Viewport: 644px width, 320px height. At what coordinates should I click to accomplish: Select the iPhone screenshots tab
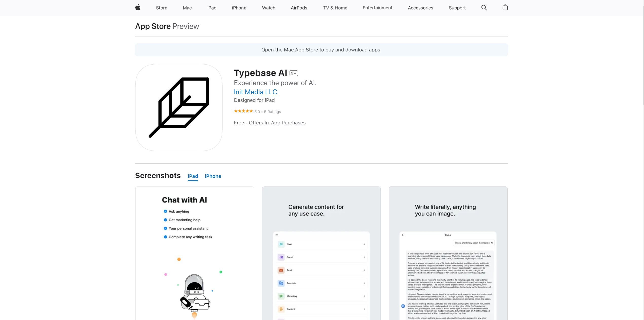click(213, 176)
